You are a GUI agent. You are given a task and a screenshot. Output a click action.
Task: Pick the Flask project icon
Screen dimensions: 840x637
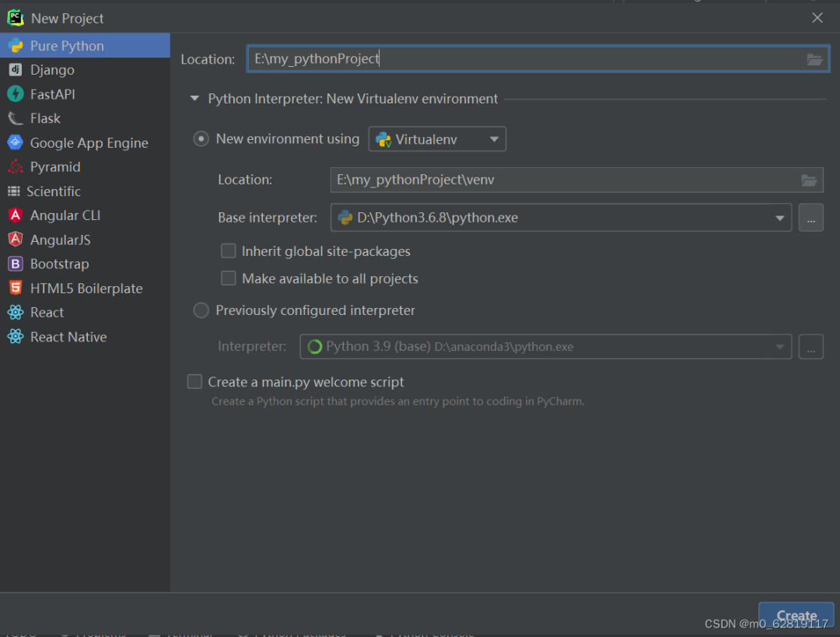point(15,118)
